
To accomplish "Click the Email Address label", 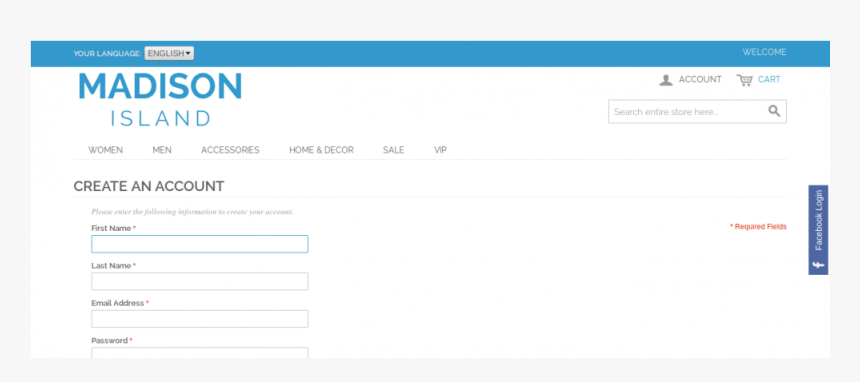I will 118,303.
